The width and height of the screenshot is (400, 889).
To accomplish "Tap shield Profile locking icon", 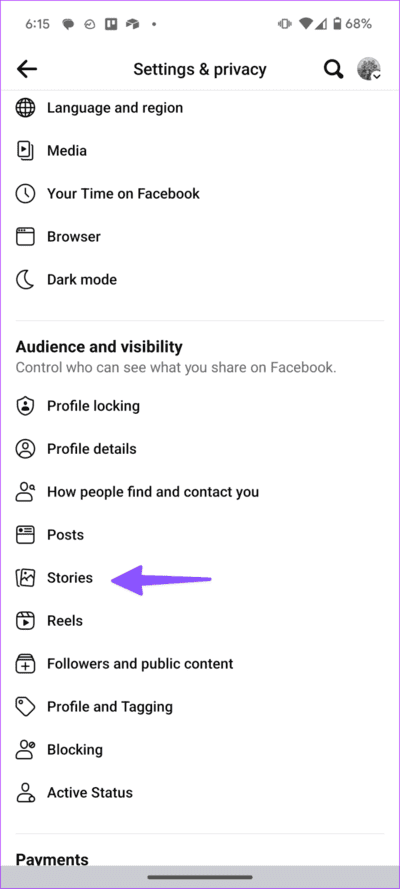I will (x=25, y=406).
